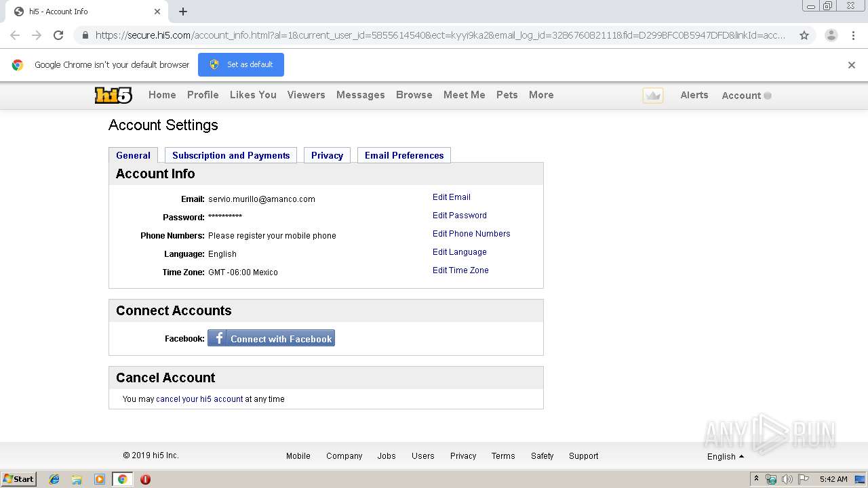This screenshot has height=488, width=868.
Task: Expand the More menu
Action: (x=541, y=95)
